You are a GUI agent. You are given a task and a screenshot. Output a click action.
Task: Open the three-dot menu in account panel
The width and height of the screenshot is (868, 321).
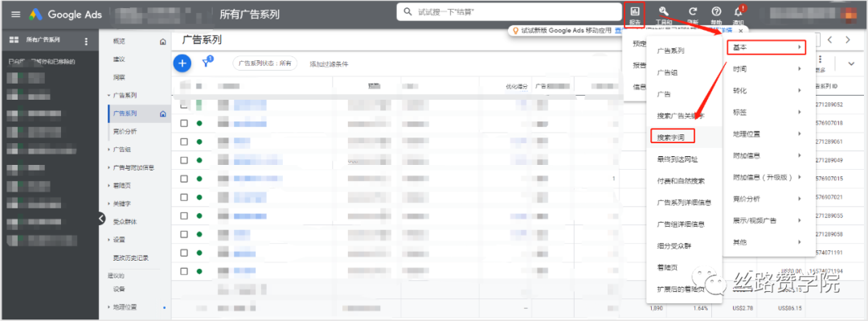[85, 41]
